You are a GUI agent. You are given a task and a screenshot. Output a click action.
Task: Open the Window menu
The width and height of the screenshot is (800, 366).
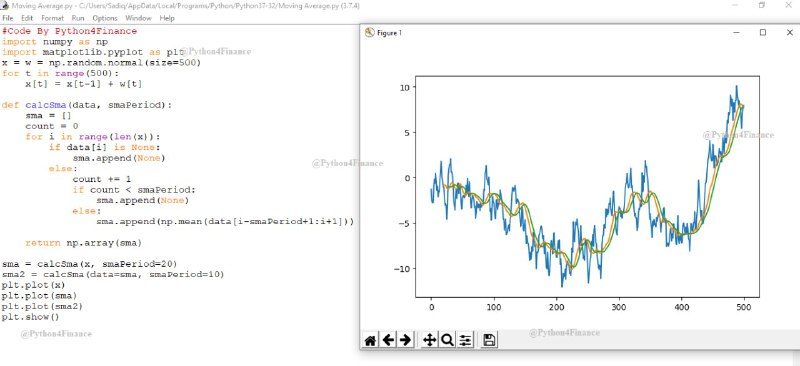138,18
